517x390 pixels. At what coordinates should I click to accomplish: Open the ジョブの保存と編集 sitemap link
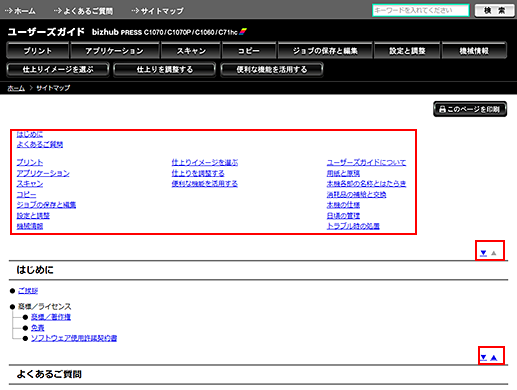46,205
